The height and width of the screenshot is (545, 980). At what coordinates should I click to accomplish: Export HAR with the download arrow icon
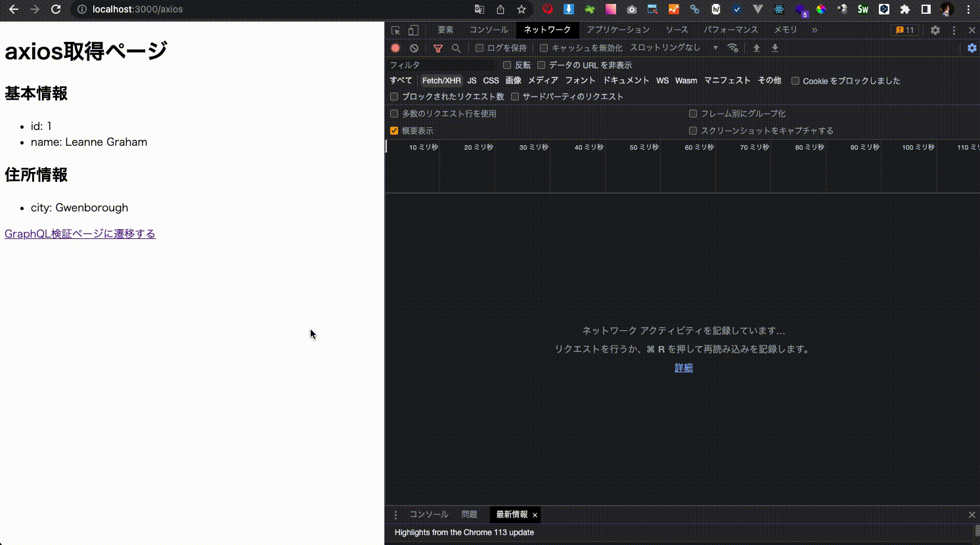[x=775, y=47]
